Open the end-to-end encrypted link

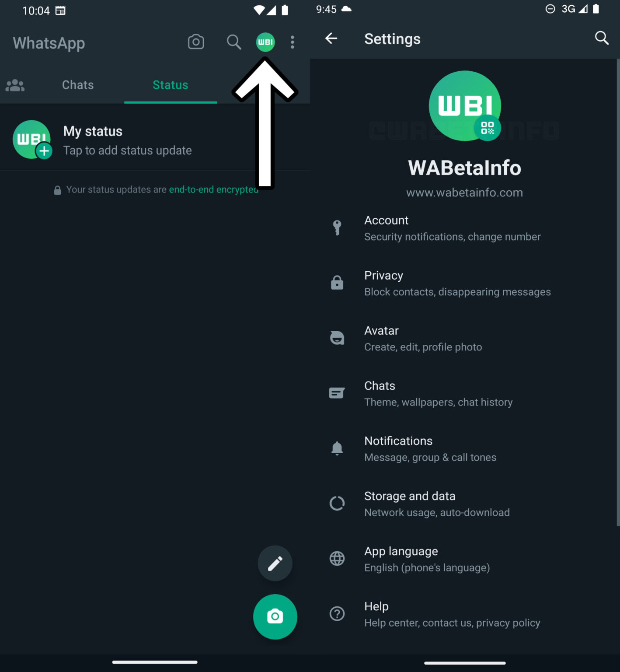click(214, 189)
